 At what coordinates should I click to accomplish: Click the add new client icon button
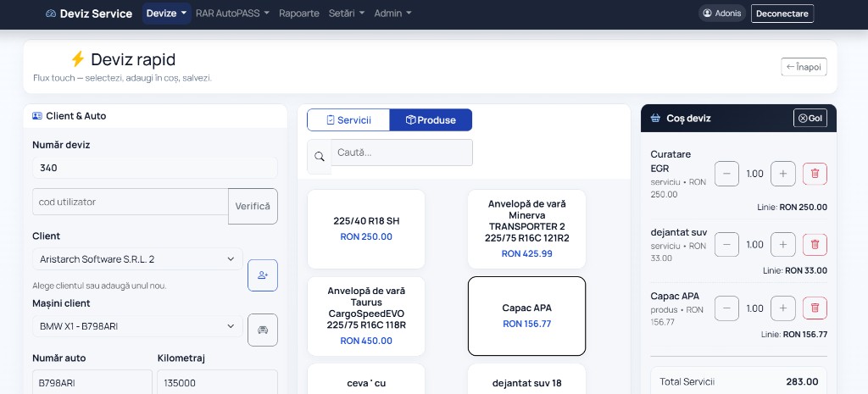[x=263, y=275]
